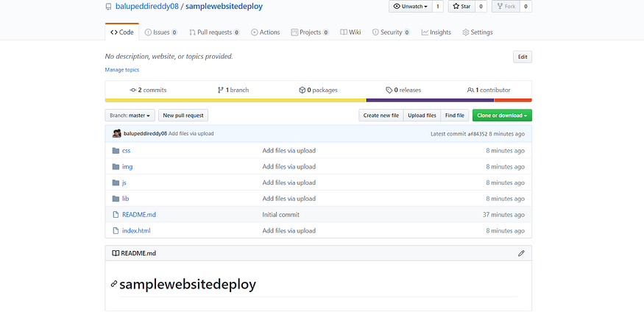Click the latest commit hash af84352

(x=478, y=134)
